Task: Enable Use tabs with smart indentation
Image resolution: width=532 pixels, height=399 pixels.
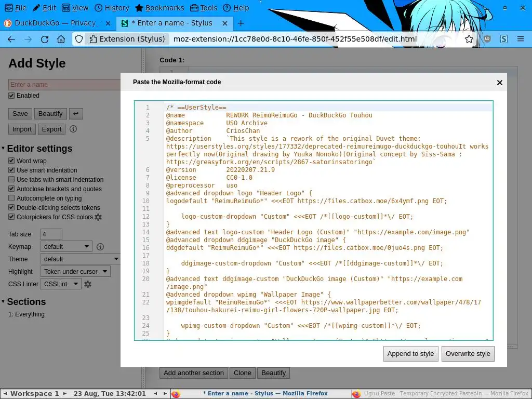Action: (x=11, y=179)
